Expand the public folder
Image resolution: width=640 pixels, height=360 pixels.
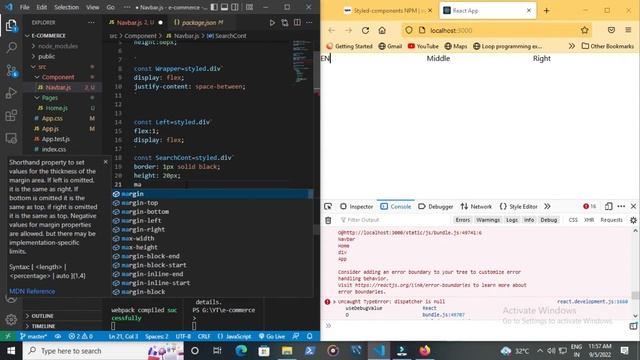[62, 56]
